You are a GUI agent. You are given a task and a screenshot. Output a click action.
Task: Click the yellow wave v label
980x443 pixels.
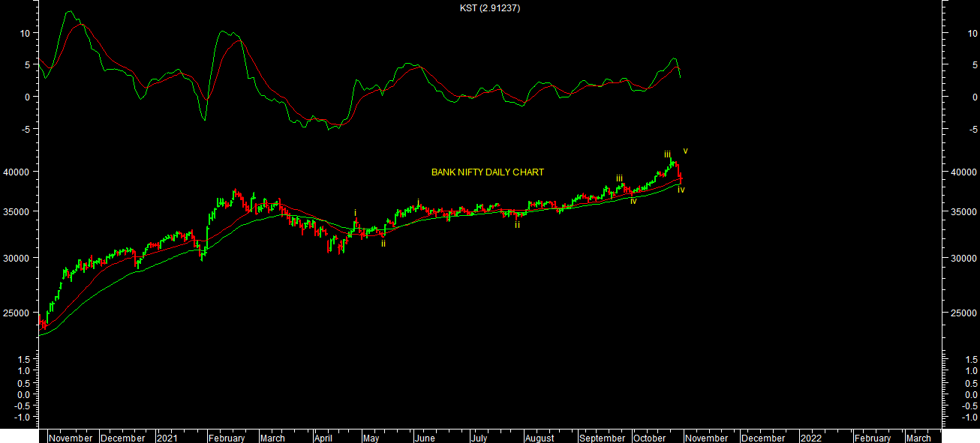(685, 151)
